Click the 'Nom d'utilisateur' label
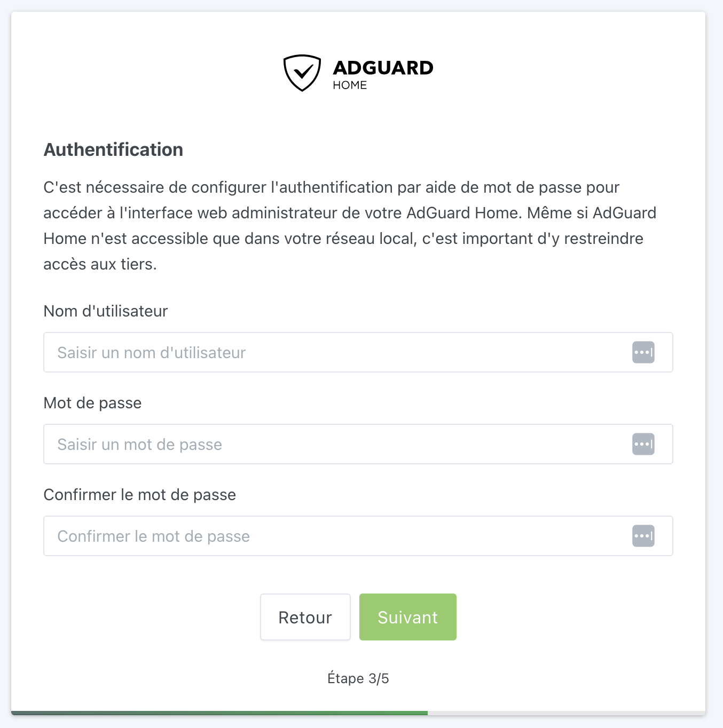The height and width of the screenshot is (728, 723). (106, 311)
